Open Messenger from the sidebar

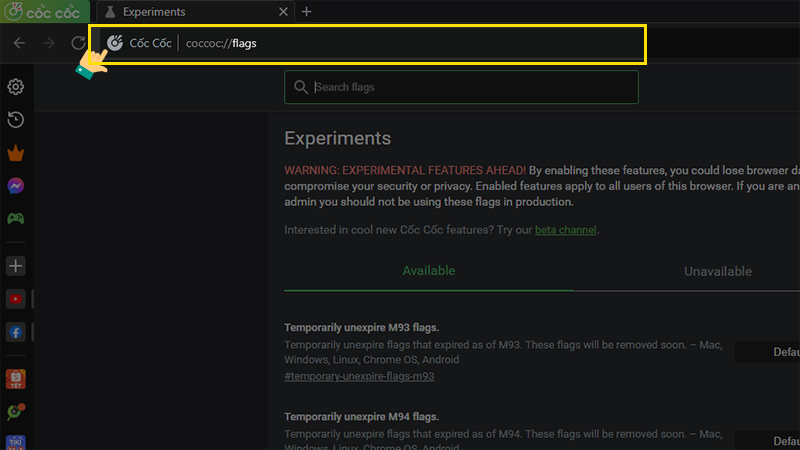16,186
